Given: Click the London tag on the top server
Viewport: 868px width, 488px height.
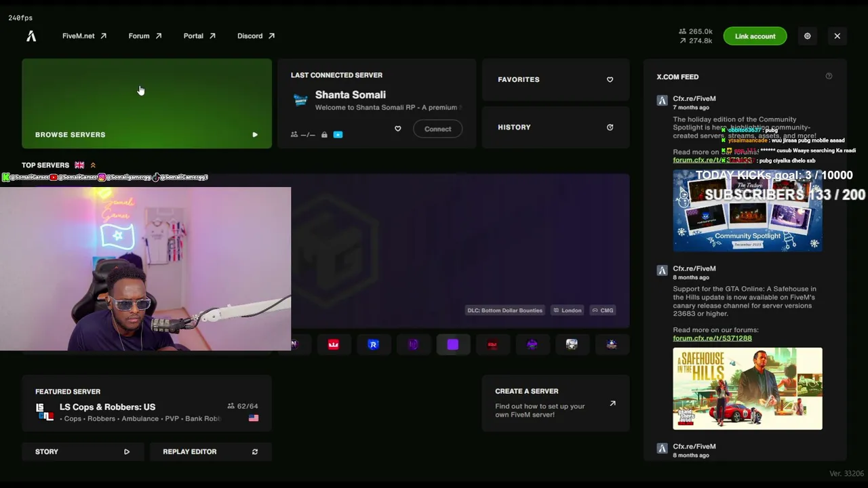Looking at the screenshot, I should tap(568, 310).
